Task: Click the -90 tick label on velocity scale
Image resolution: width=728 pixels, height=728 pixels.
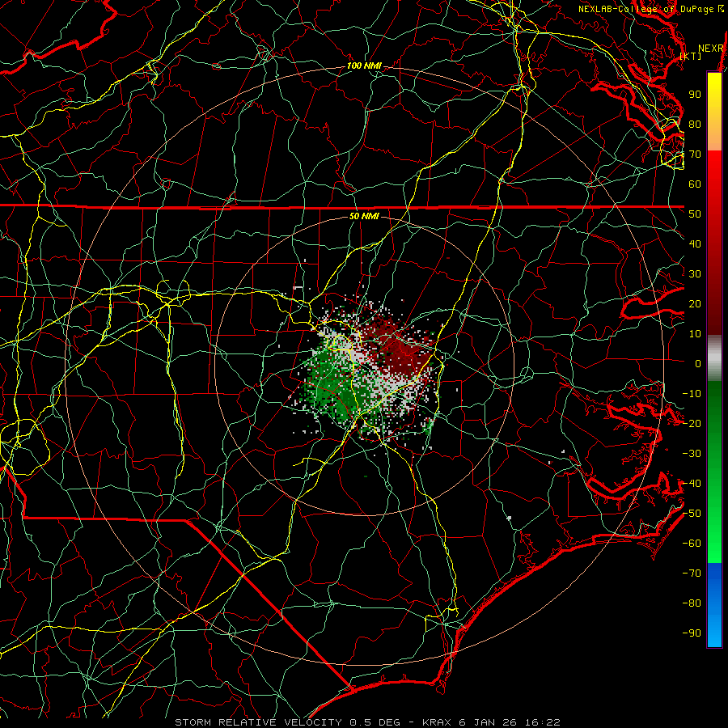Action: (692, 633)
